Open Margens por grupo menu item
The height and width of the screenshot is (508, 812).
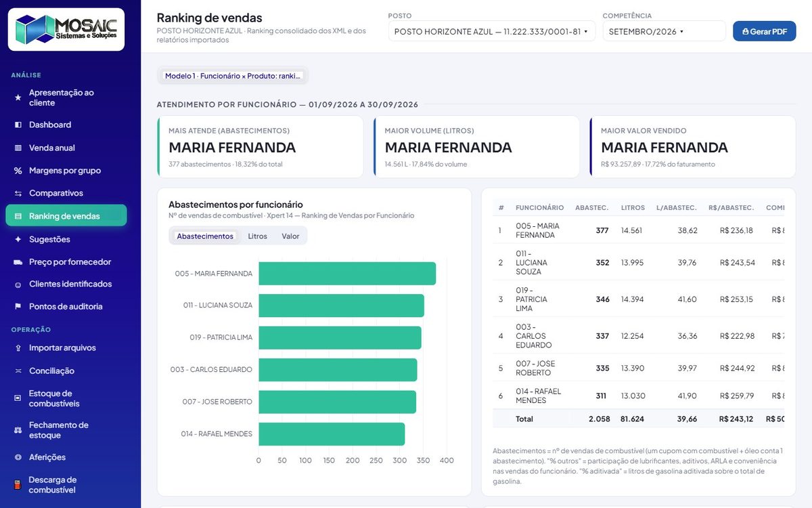[x=66, y=171]
